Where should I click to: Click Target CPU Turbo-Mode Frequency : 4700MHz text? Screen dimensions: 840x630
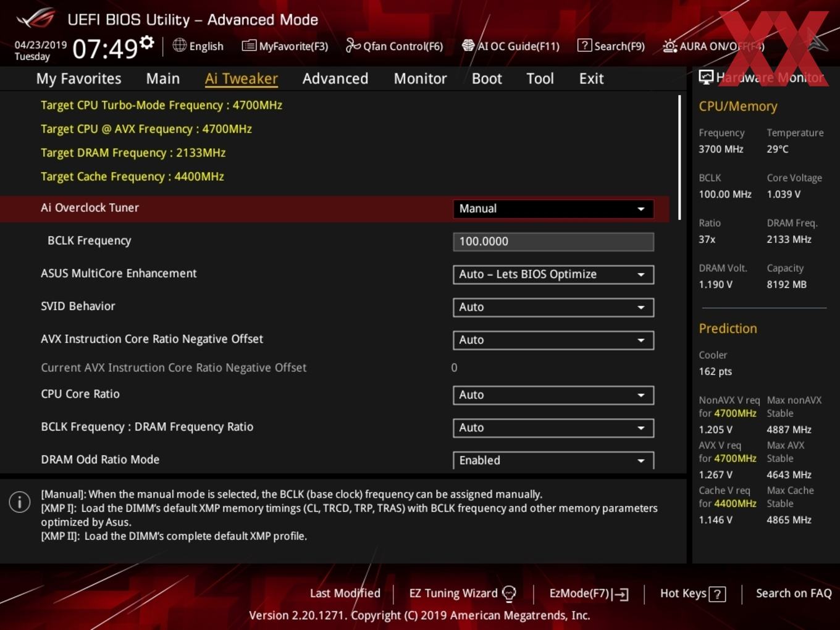(161, 105)
